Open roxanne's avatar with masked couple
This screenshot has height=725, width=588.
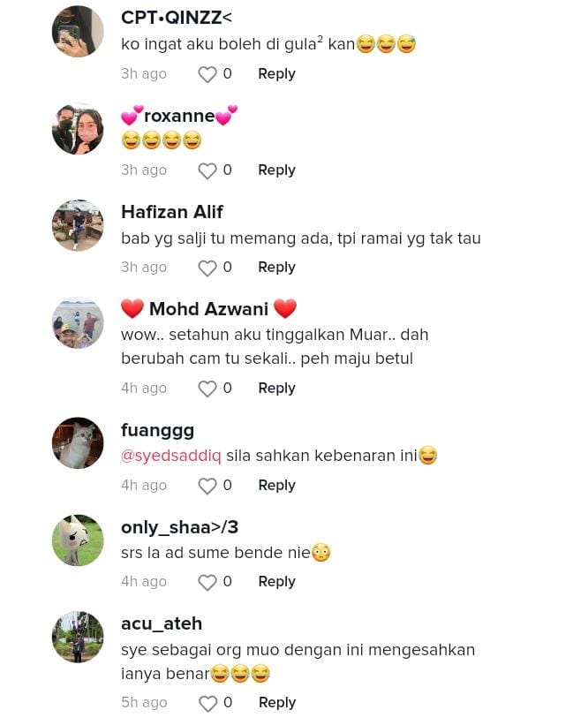[x=78, y=129]
